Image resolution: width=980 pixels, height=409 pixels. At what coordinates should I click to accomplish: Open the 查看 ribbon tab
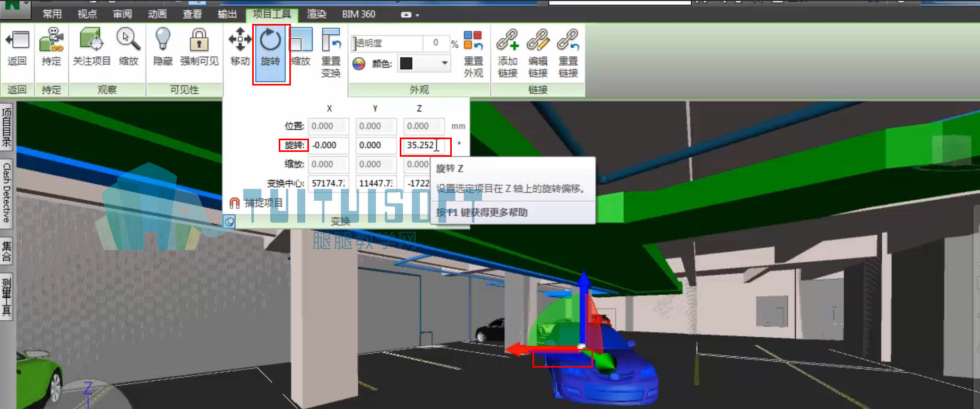tap(192, 14)
